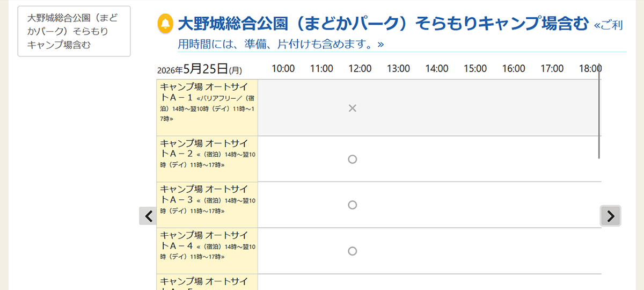This screenshot has height=290, width=644.
Task: Click the unavailable X mark for site A-1
Action: click(x=353, y=108)
